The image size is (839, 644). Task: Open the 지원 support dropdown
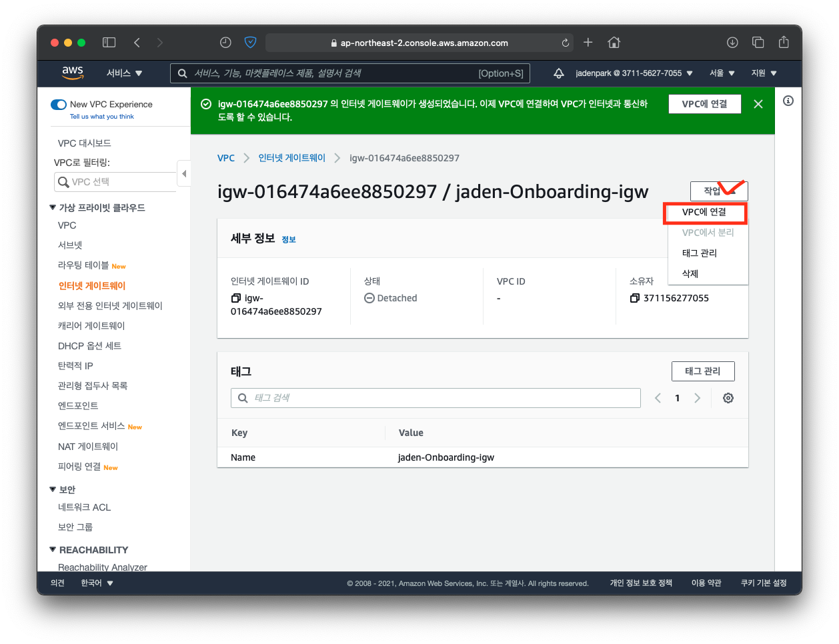click(x=764, y=73)
